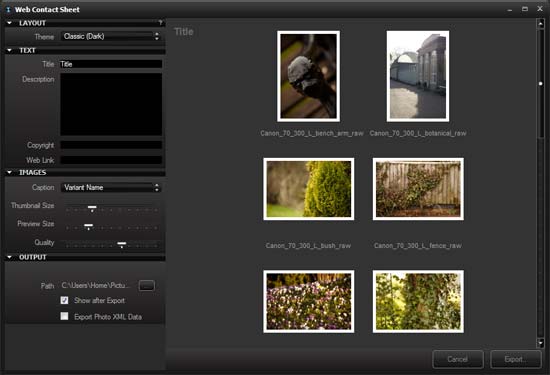This screenshot has width=550, height=375.
Task: Uncheck Show after Export
Action: click(65, 300)
